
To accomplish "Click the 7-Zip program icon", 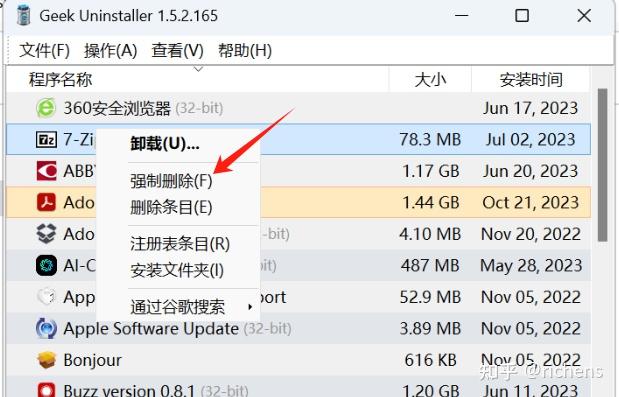I will pyautogui.click(x=46, y=139).
